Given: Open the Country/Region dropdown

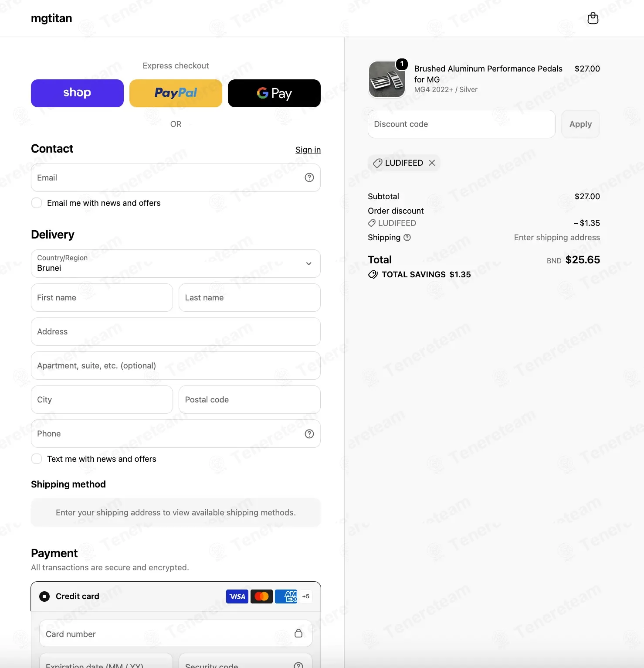Looking at the screenshot, I should 176,264.
